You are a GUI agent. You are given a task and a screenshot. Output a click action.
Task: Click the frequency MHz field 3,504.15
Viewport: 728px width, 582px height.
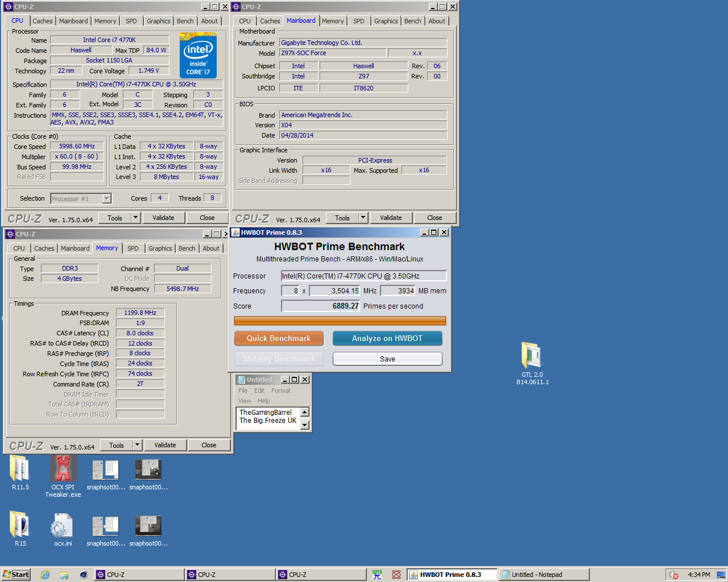(x=336, y=290)
